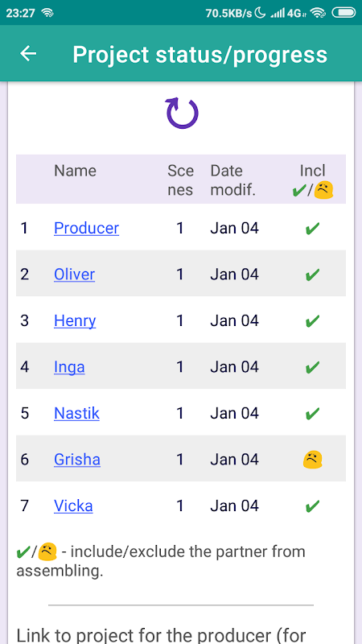Toggle include checkmark for Vicka

click(313, 506)
